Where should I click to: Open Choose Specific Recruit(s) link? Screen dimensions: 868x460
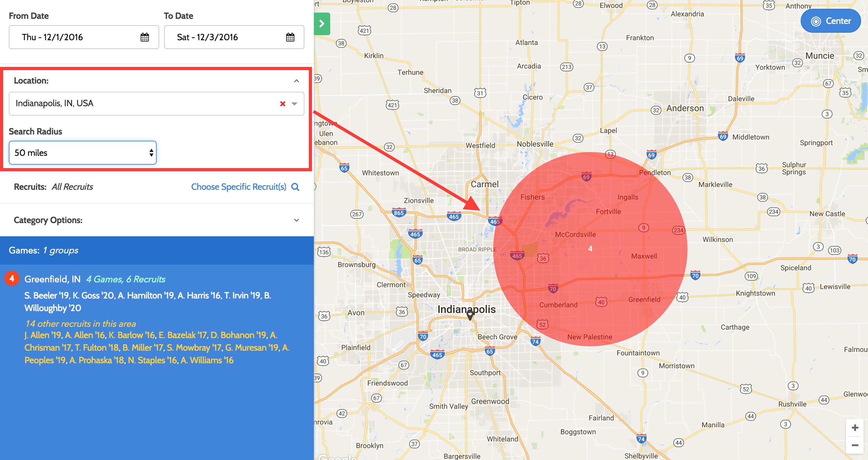pos(238,187)
